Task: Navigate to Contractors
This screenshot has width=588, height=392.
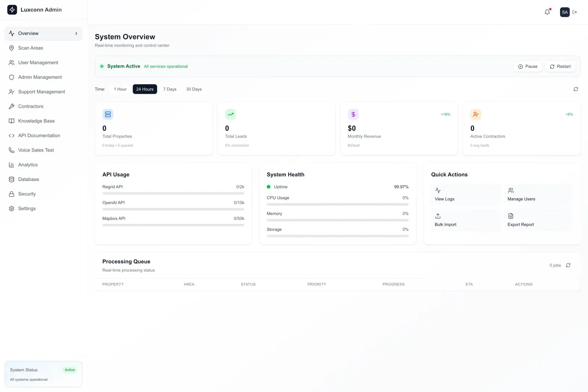Action: [x=43, y=106]
